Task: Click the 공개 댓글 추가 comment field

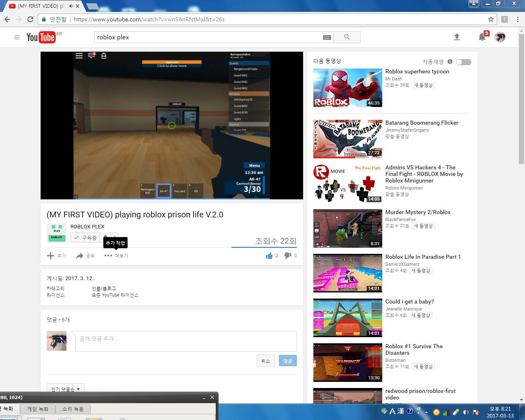Action: point(186,341)
